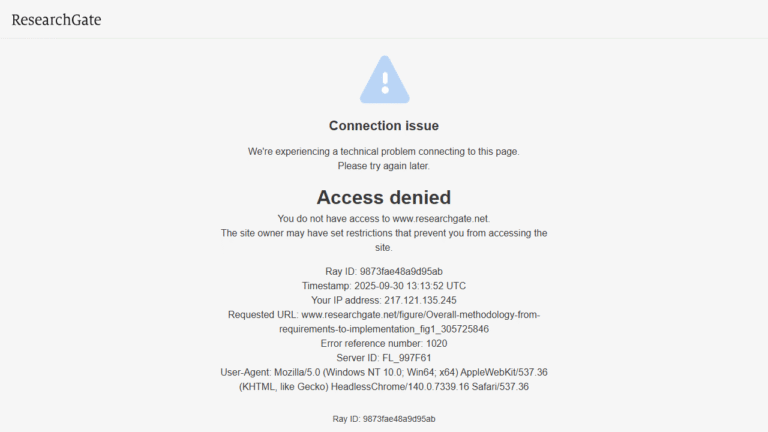This screenshot has height=432, width=768.
Task: Click the exclamation mark inside the triangle
Action: 385,83
